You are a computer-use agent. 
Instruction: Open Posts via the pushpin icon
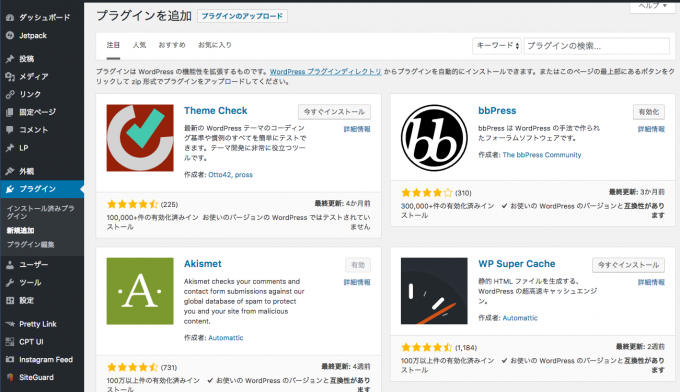click(x=10, y=59)
